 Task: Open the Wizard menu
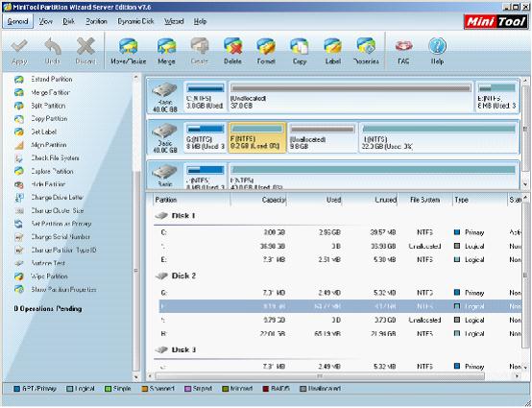pos(174,21)
